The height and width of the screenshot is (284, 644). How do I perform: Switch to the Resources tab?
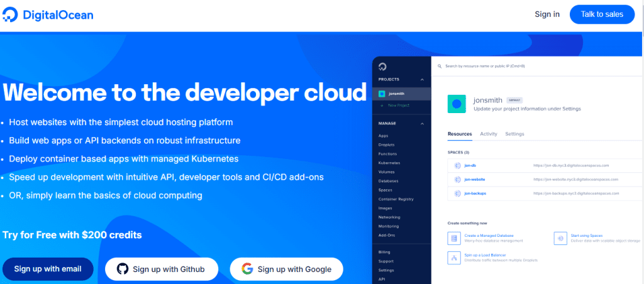pos(460,134)
